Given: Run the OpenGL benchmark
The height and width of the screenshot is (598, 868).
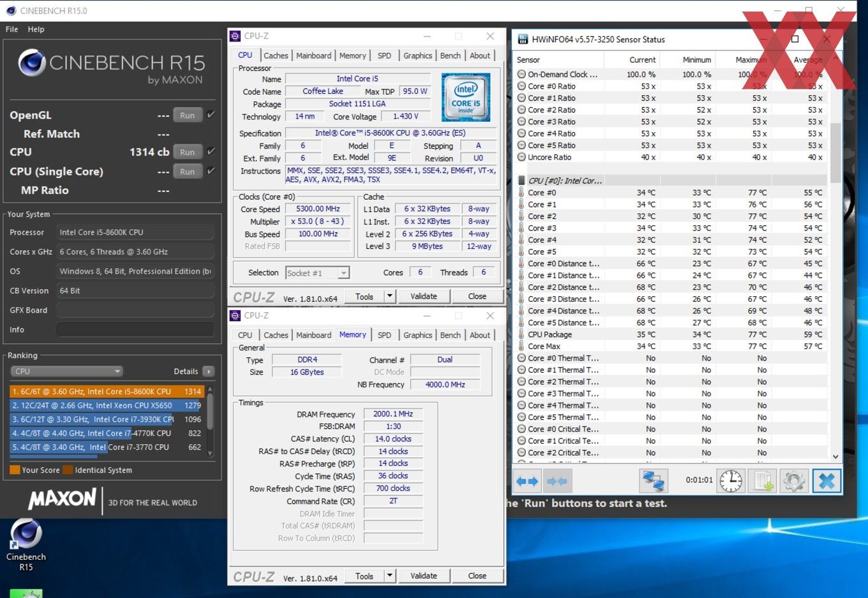Looking at the screenshot, I should [187, 116].
